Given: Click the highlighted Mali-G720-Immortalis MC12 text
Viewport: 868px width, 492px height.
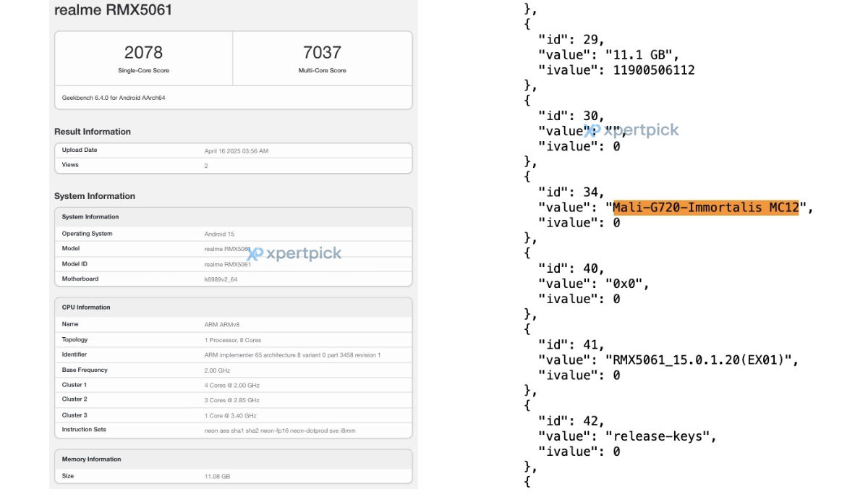Looking at the screenshot, I should click(x=705, y=208).
